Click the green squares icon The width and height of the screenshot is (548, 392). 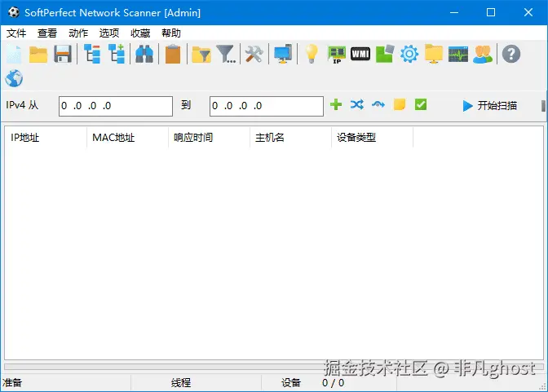[x=385, y=54]
